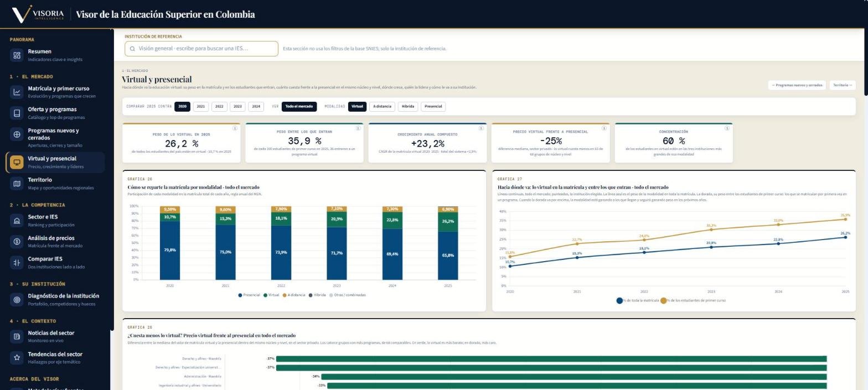
Task: Click the 35,9% point on the gold line
Action: coord(845,219)
